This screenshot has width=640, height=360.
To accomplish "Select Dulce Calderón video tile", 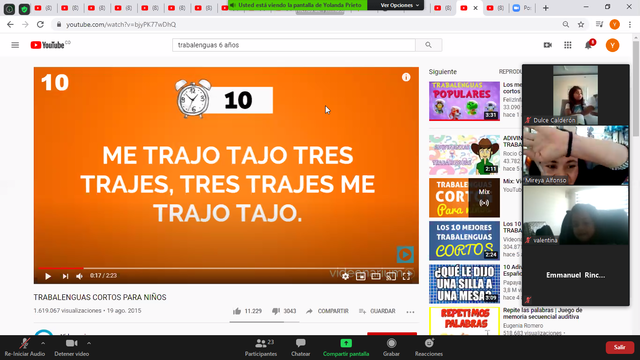I will pyautogui.click(x=576, y=95).
